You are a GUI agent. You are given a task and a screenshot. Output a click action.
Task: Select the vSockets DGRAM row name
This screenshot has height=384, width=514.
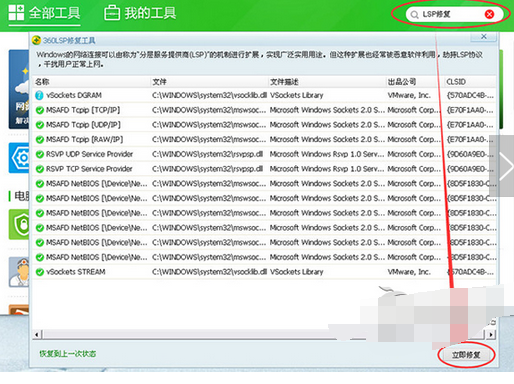point(74,95)
